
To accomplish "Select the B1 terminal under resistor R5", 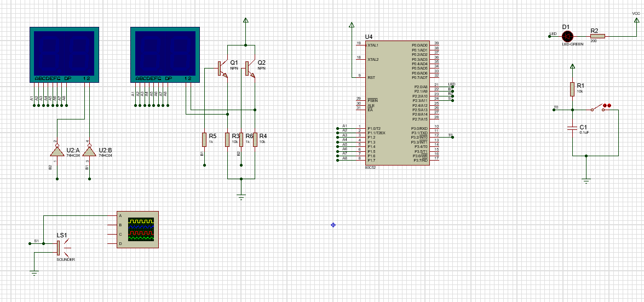I will pyautogui.click(x=204, y=165).
